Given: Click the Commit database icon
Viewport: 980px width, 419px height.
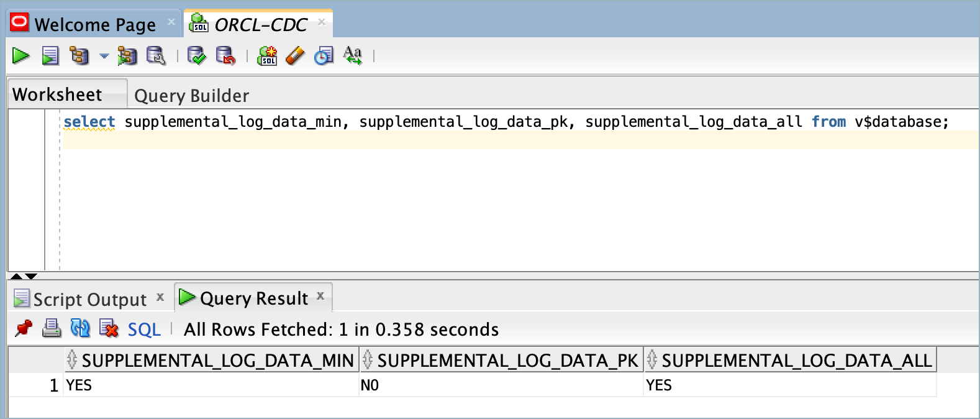Looking at the screenshot, I should [197, 56].
